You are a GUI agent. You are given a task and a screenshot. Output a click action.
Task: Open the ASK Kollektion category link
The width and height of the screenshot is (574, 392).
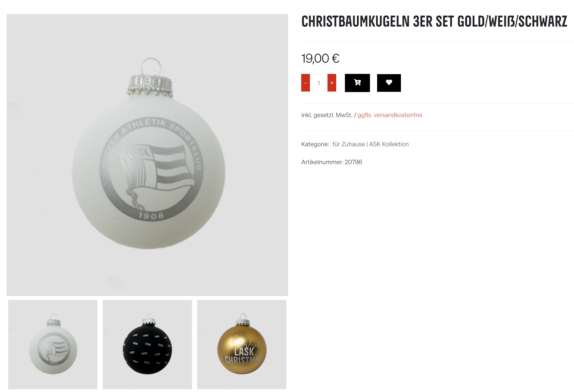click(x=389, y=144)
